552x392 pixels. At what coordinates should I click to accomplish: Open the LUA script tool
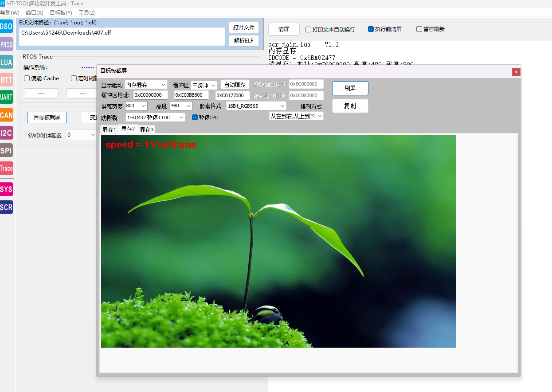pos(6,62)
